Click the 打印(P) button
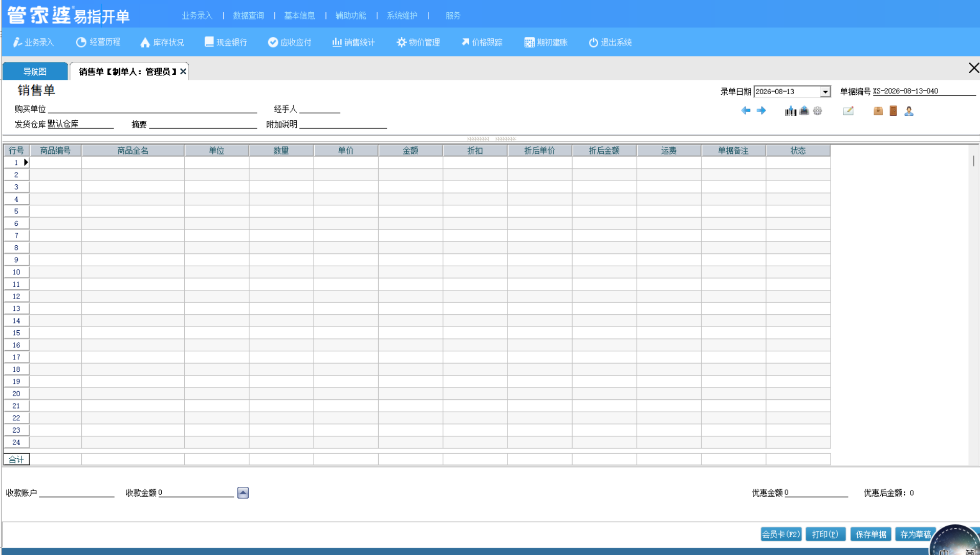The image size is (980, 555). [825, 534]
